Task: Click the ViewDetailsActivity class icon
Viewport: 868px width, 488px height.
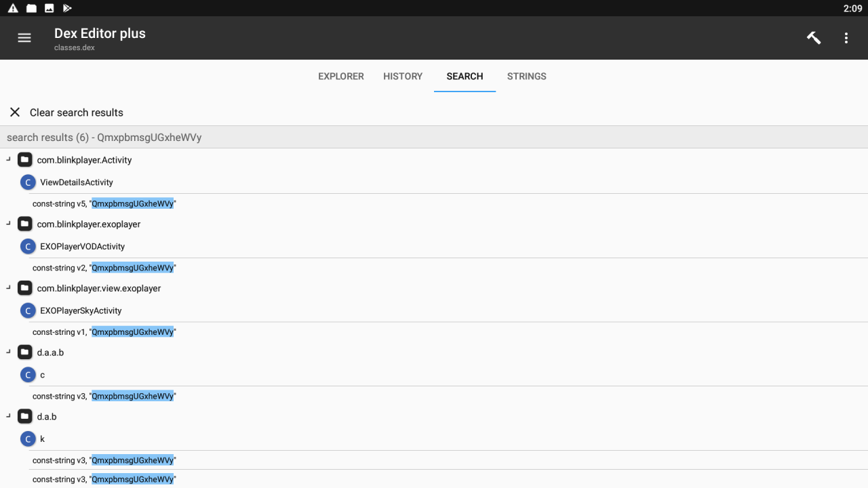Action: click(x=28, y=182)
